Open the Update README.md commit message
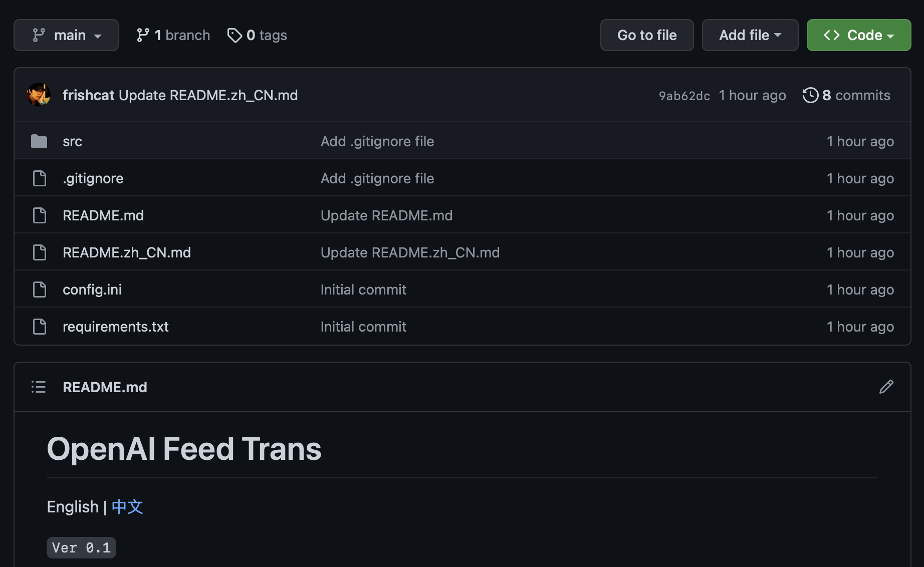The width and height of the screenshot is (924, 567). click(x=386, y=215)
